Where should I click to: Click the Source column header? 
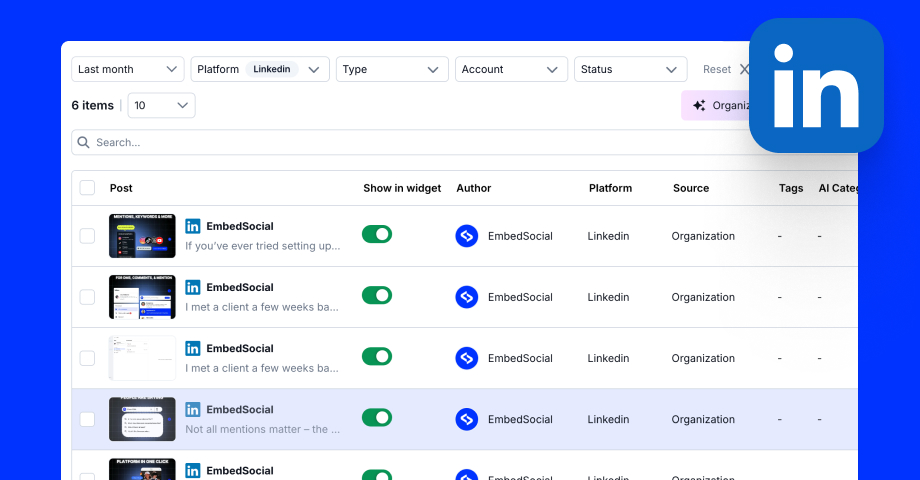pyautogui.click(x=691, y=188)
